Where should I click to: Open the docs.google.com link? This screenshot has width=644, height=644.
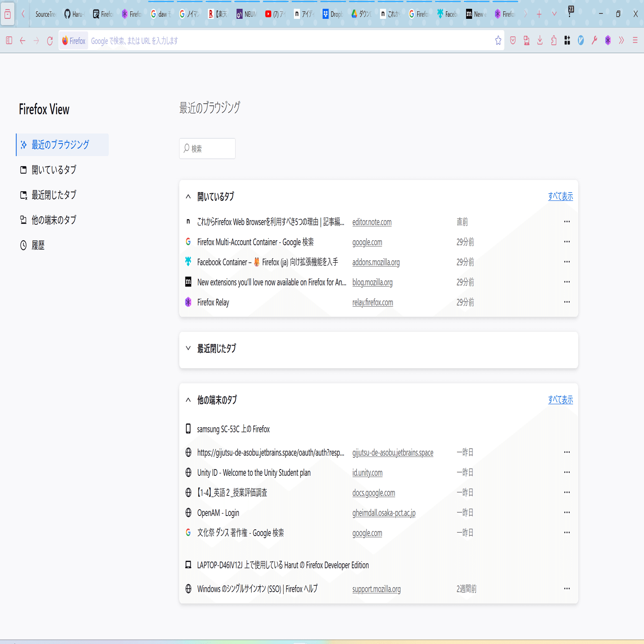tap(373, 493)
